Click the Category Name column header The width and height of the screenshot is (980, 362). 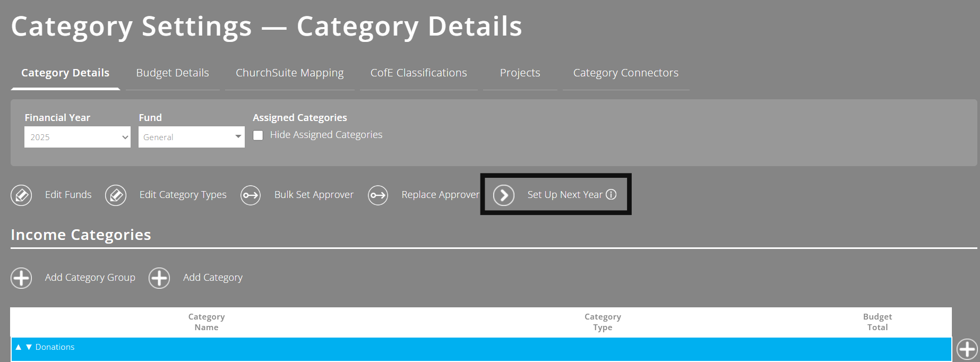tap(207, 322)
